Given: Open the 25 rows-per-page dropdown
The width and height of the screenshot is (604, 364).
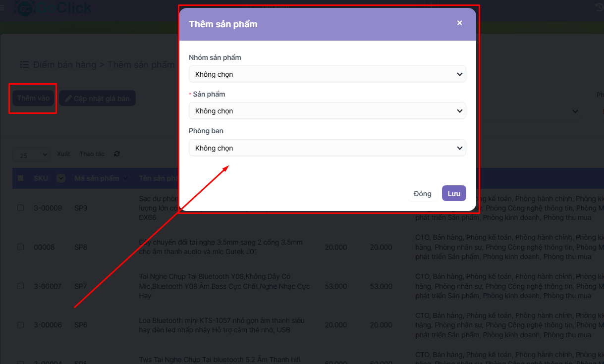Looking at the screenshot, I should [x=31, y=156].
